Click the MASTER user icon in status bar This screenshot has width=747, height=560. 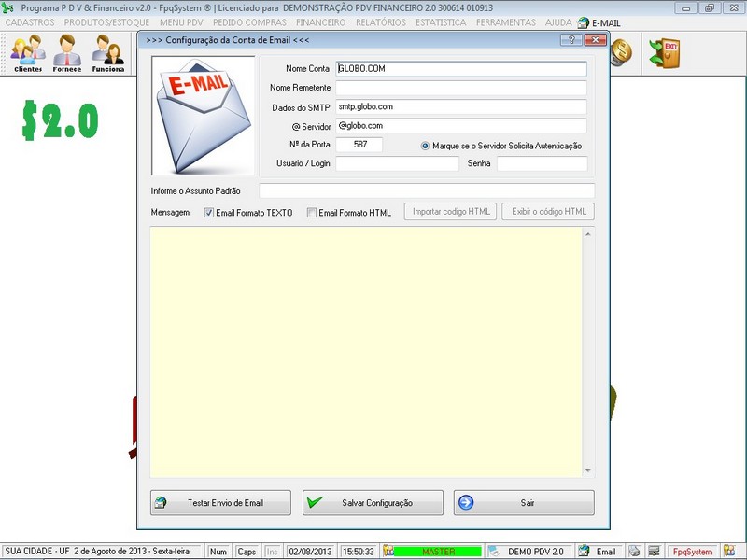(388, 551)
